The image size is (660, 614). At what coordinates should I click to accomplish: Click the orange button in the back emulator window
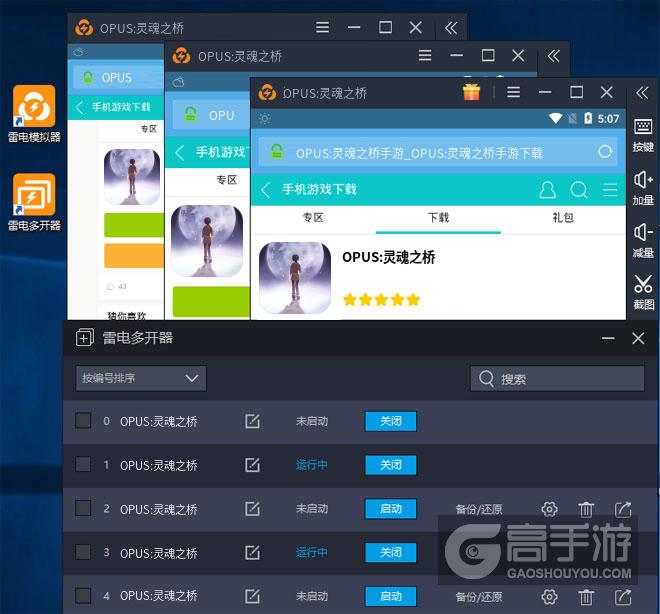[134, 255]
